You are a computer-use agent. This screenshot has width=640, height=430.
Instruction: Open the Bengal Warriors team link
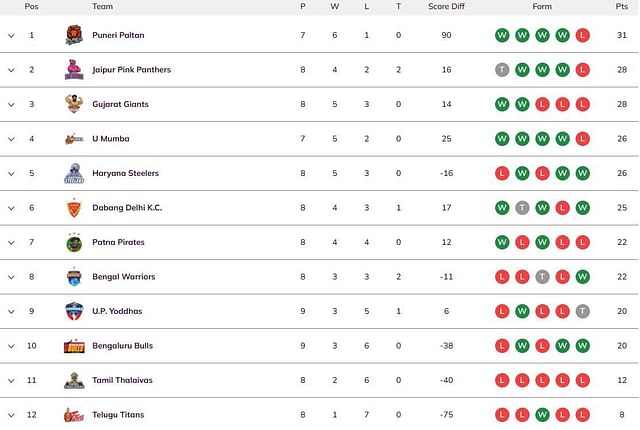pos(124,277)
